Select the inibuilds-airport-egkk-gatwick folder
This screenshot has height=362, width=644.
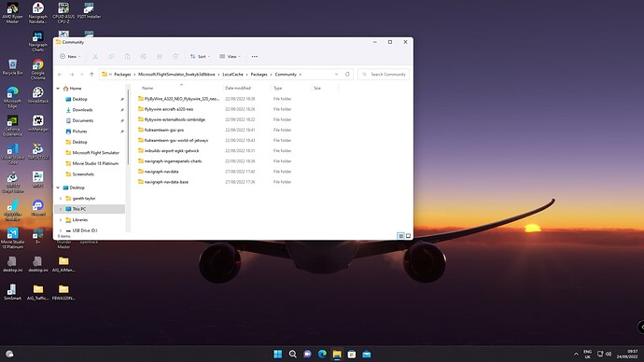(168, 150)
